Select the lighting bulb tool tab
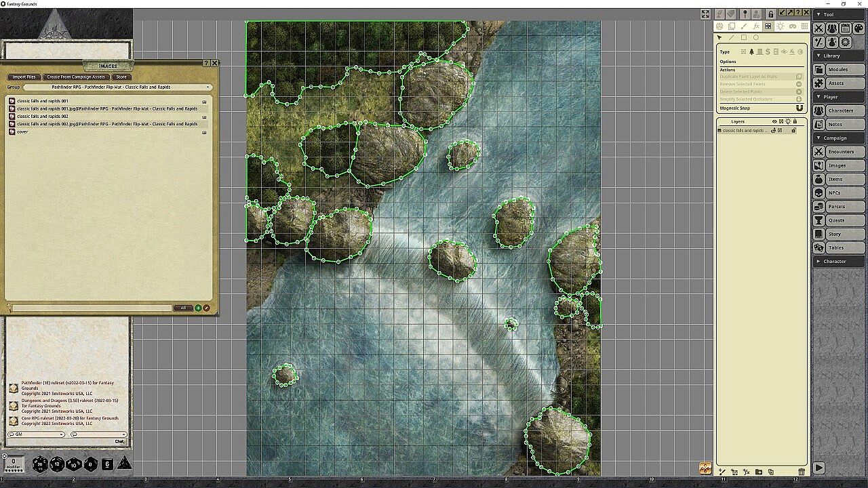The width and height of the screenshot is (868, 488). tap(781, 26)
